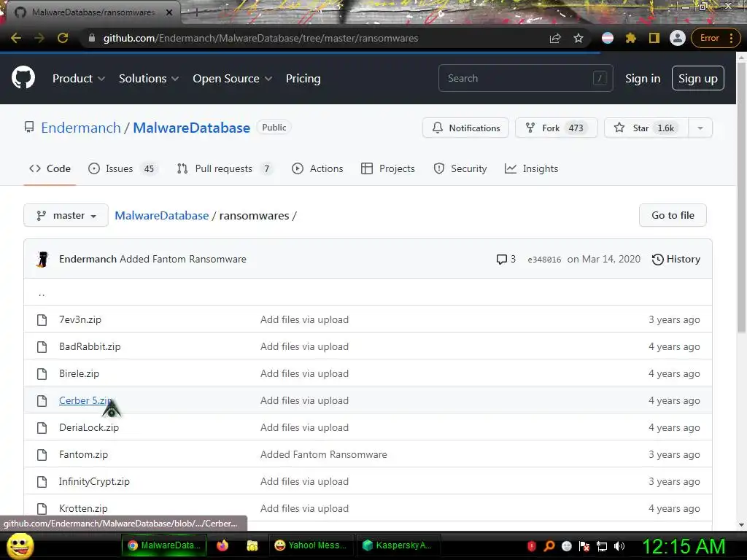Click the GitHub logo icon
Viewport: 747px width, 560px height.
coord(23,78)
